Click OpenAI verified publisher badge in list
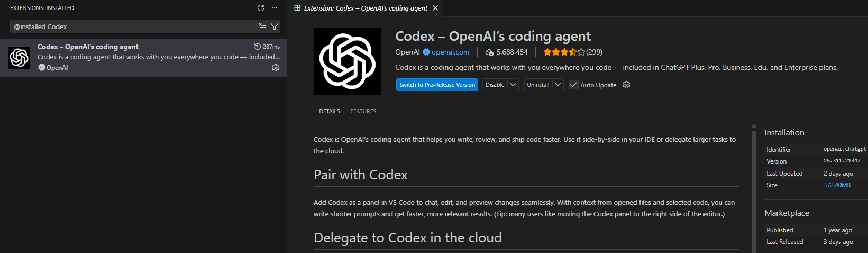868x253 pixels. pos(41,67)
